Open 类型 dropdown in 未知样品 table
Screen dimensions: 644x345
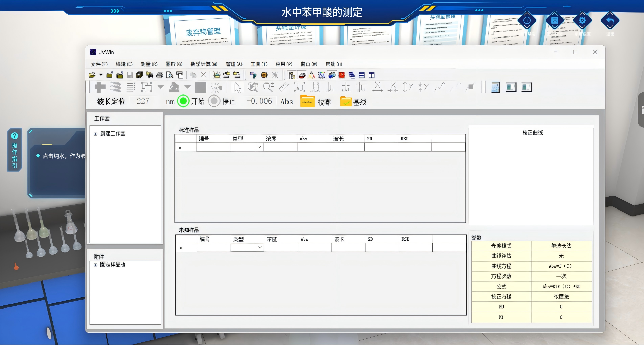pyautogui.click(x=260, y=247)
